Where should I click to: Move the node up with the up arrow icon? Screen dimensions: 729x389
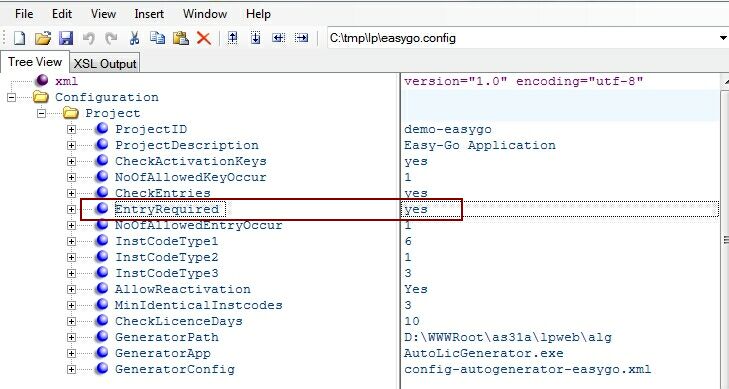[232, 38]
